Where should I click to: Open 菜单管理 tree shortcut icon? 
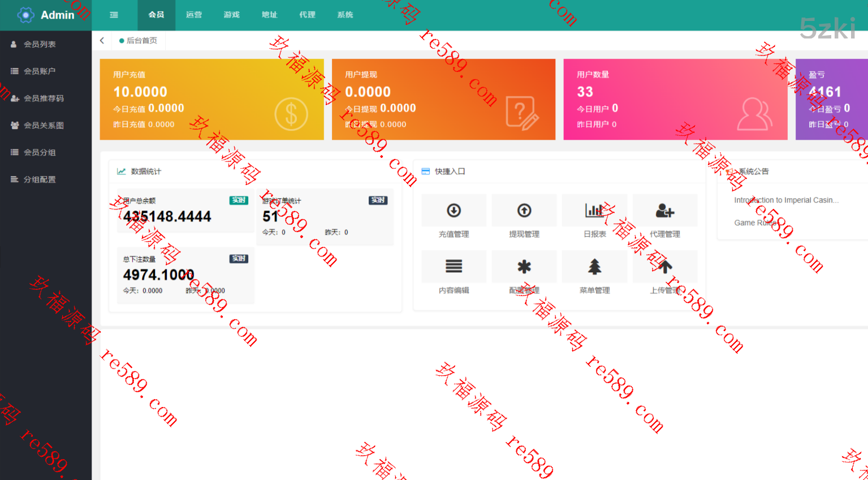[x=594, y=267]
